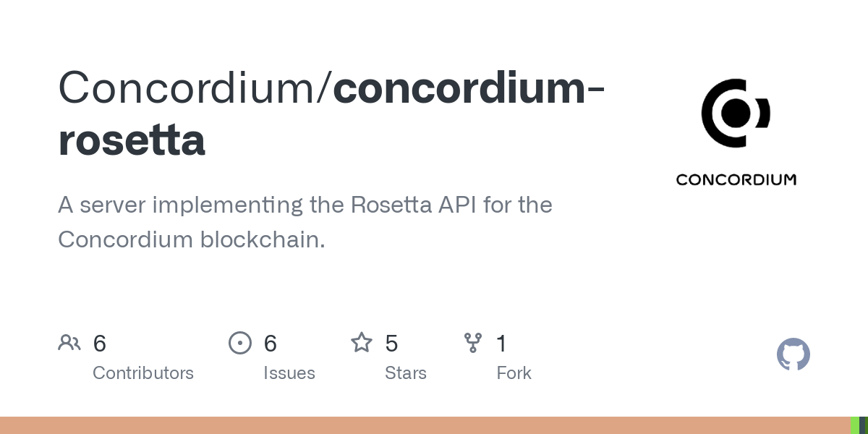The image size is (868, 434).
Task: Click the Stars label
Action: [406, 373]
